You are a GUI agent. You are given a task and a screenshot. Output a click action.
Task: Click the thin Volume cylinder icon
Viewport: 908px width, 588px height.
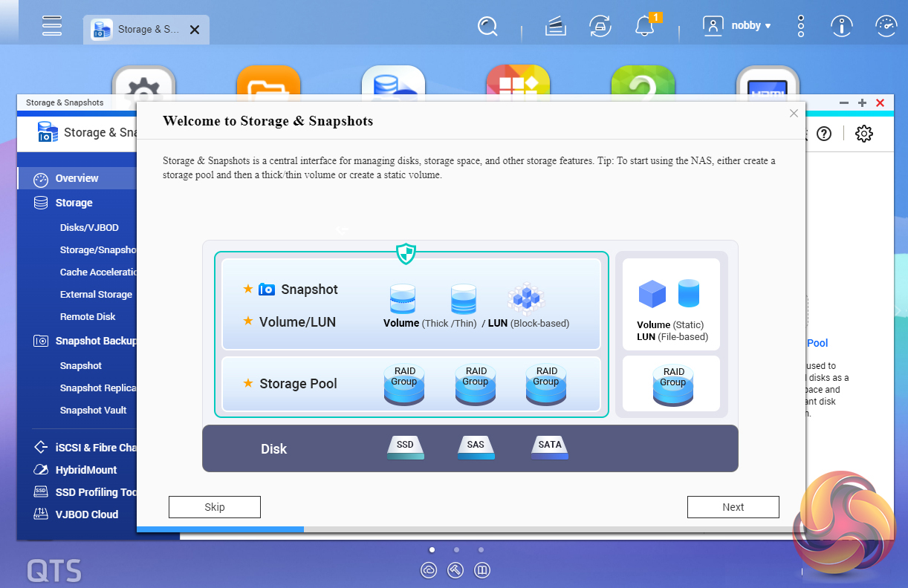click(x=463, y=298)
